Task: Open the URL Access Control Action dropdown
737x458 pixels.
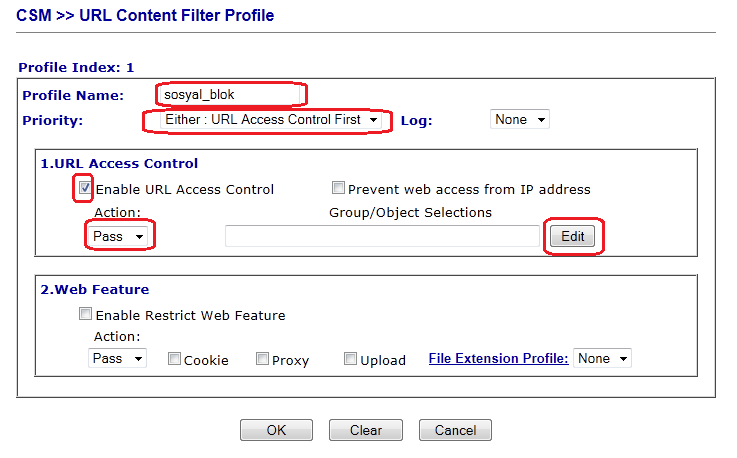Action: tap(118, 236)
